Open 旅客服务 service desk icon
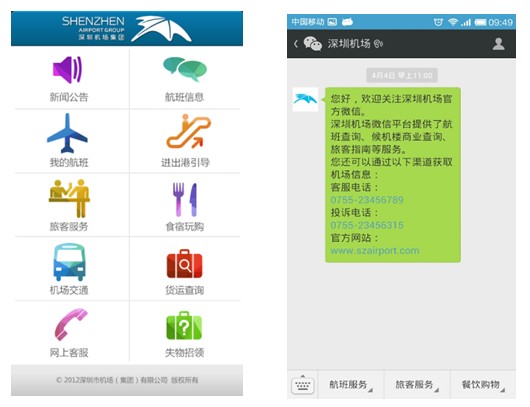530x407 pixels. tap(69, 198)
